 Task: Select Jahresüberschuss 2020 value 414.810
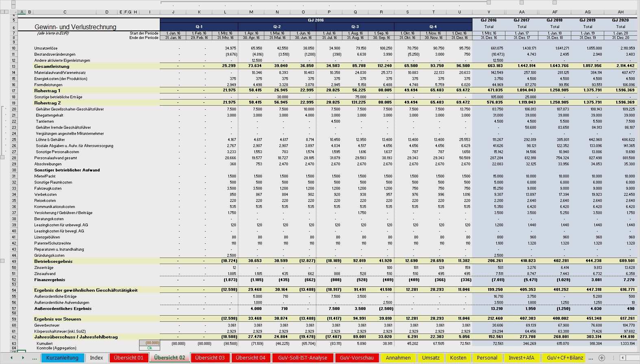627,337
